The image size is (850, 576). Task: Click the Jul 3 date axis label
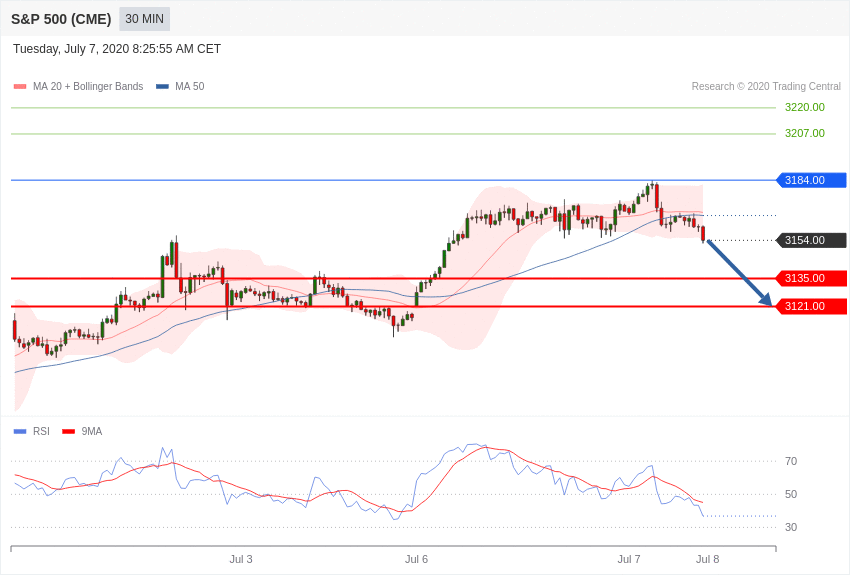[241, 559]
